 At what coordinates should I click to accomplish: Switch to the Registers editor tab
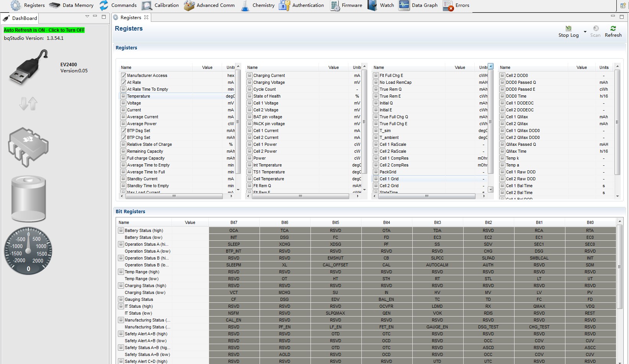130,18
